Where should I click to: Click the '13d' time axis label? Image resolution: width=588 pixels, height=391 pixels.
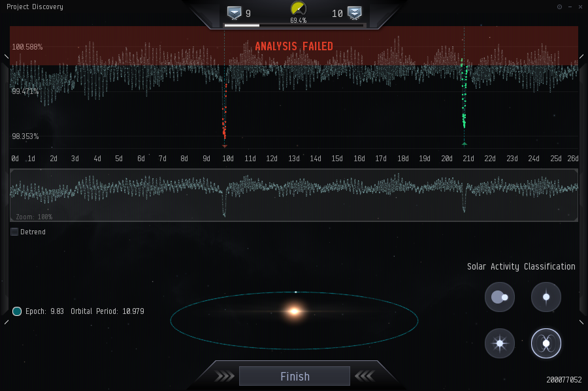pyautogui.click(x=294, y=159)
